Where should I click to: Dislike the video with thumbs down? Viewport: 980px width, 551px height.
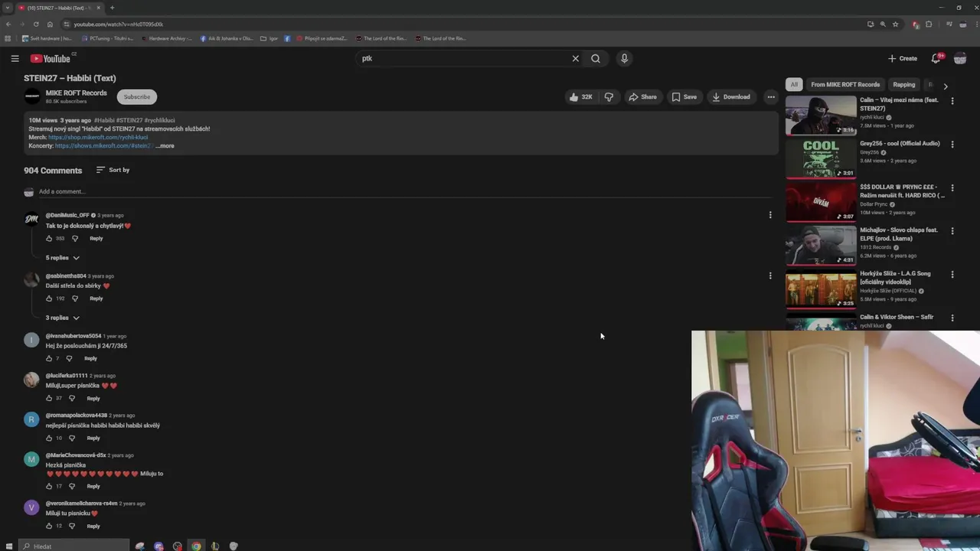609,97
